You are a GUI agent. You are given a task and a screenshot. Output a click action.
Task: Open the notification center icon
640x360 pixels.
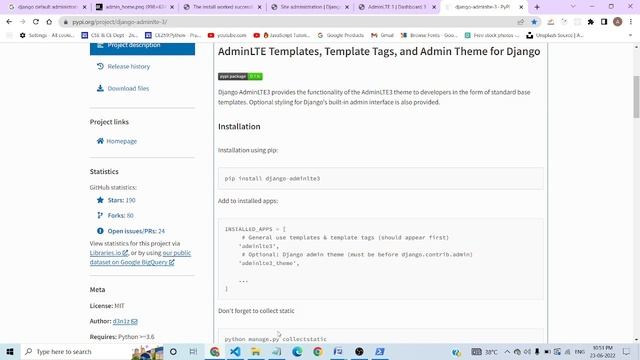627,351
